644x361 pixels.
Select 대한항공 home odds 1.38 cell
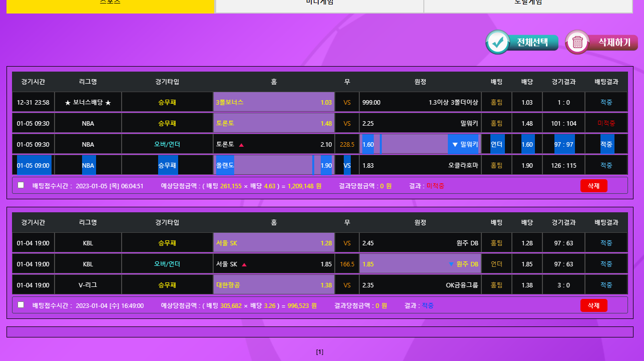click(x=274, y=285)
